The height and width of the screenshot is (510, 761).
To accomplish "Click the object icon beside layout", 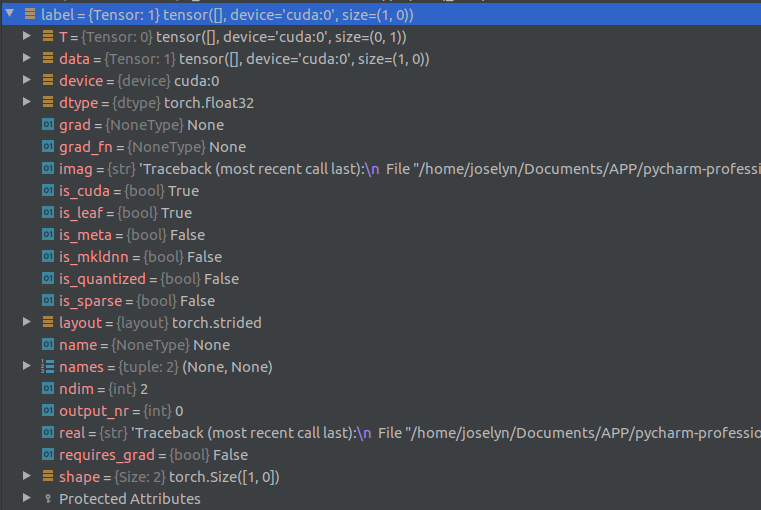I will coord(48,322).
